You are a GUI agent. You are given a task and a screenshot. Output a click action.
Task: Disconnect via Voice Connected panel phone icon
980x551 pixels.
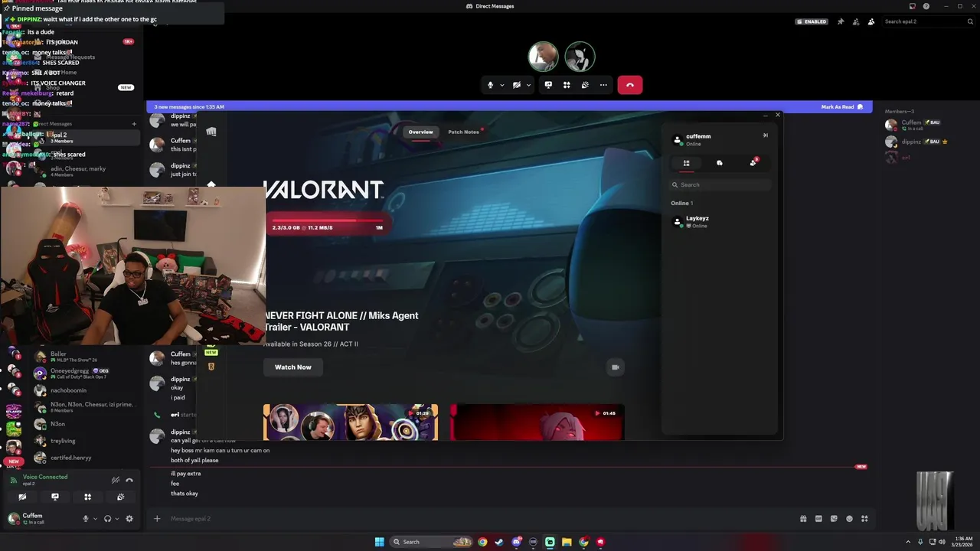coord(129,480)
